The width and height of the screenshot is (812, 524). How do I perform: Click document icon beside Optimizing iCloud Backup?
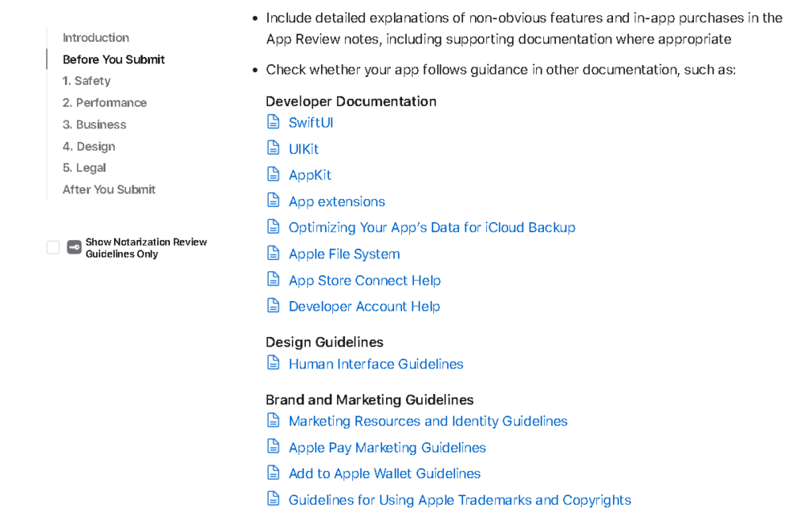click(x=273, y=227)
